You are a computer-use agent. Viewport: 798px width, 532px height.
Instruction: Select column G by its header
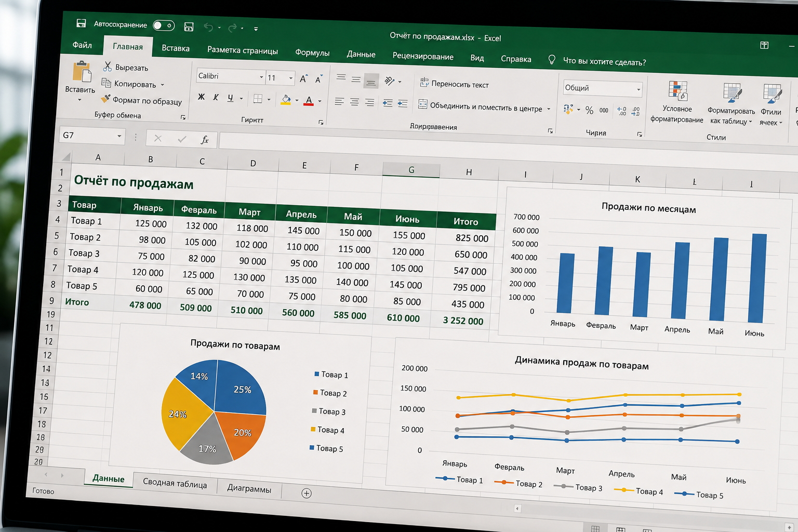tap(411, 170)
